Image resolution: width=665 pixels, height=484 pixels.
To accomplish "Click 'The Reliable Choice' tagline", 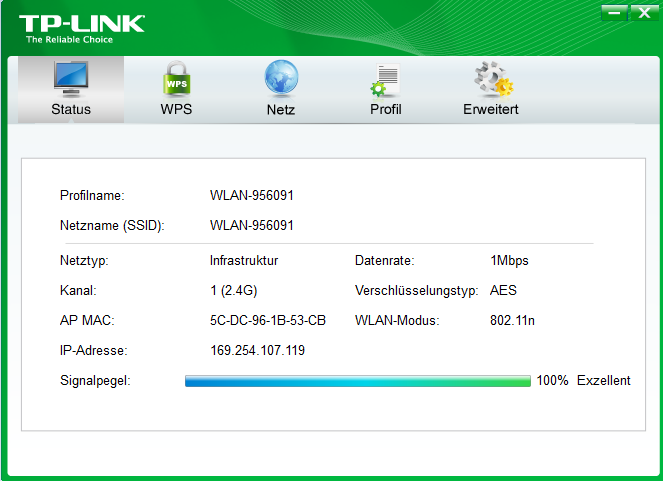I will [x=70, y=40].
